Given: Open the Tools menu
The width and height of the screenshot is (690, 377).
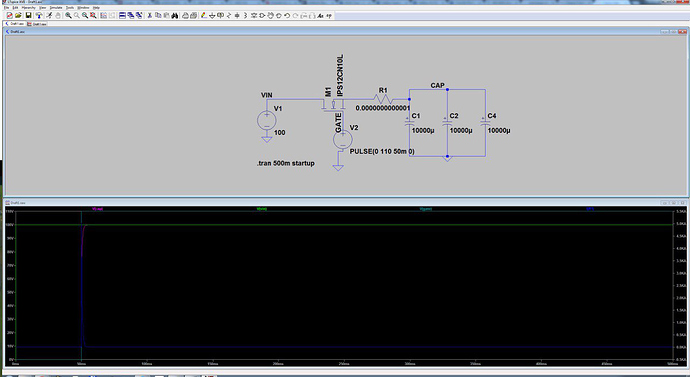Looking at the screenshot, I should [x=70, y=7].
